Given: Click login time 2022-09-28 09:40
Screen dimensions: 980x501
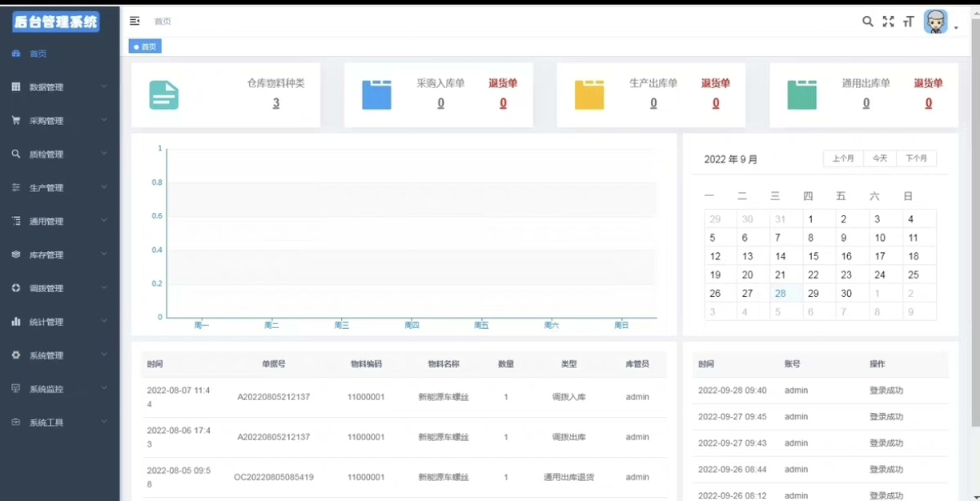Looking at the screenshot, I should click(733, 391).
